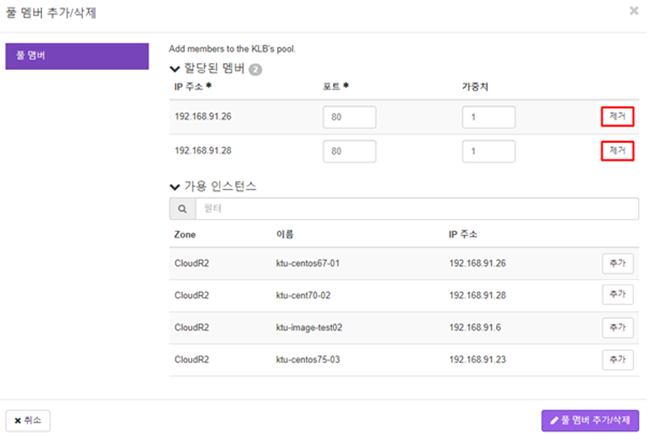Click the search magnifier icon in filter bar

pyautogui.click(x=182, y=209)
